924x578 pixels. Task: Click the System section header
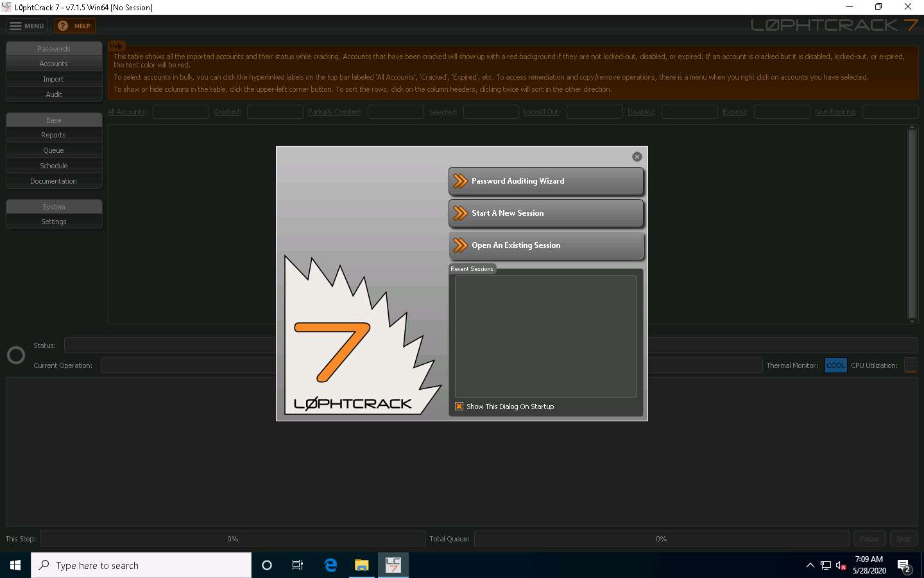54,207
